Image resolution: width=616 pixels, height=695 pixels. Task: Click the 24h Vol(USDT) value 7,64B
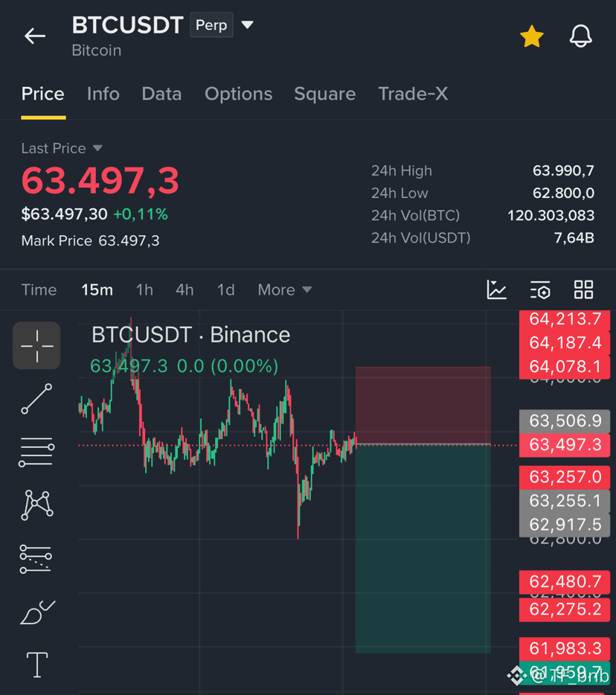574,238
